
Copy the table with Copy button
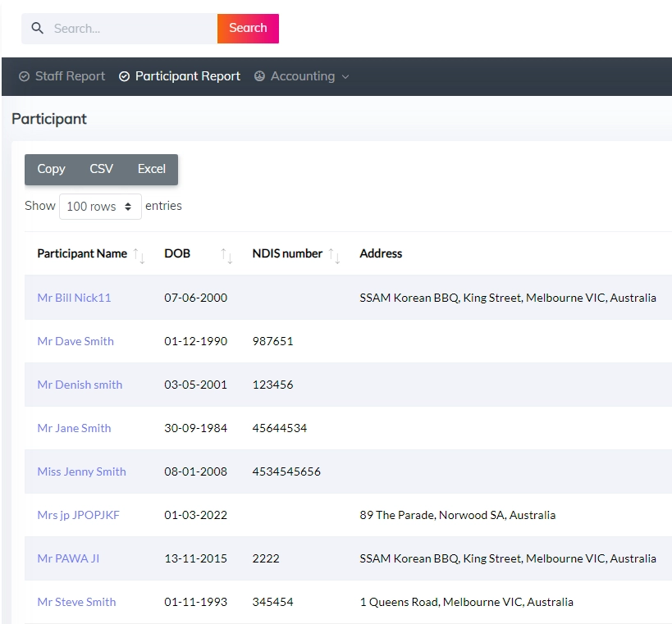click(x=51, y=169)
